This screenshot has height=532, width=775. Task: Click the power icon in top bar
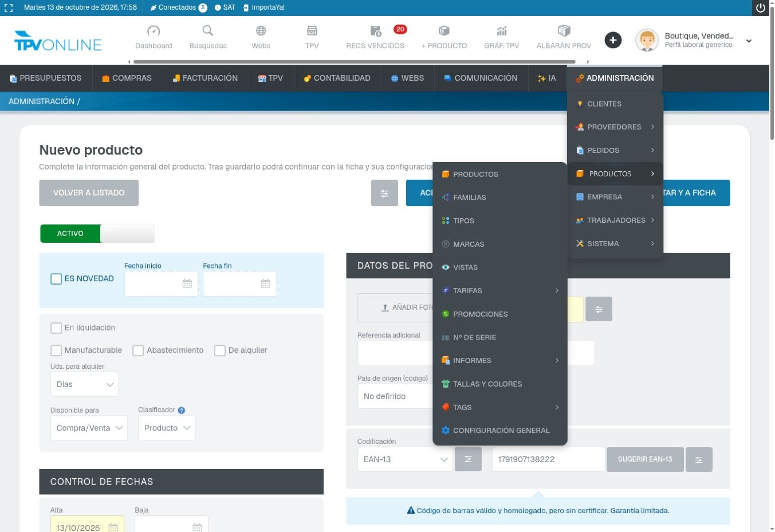(x=761, y=8)
